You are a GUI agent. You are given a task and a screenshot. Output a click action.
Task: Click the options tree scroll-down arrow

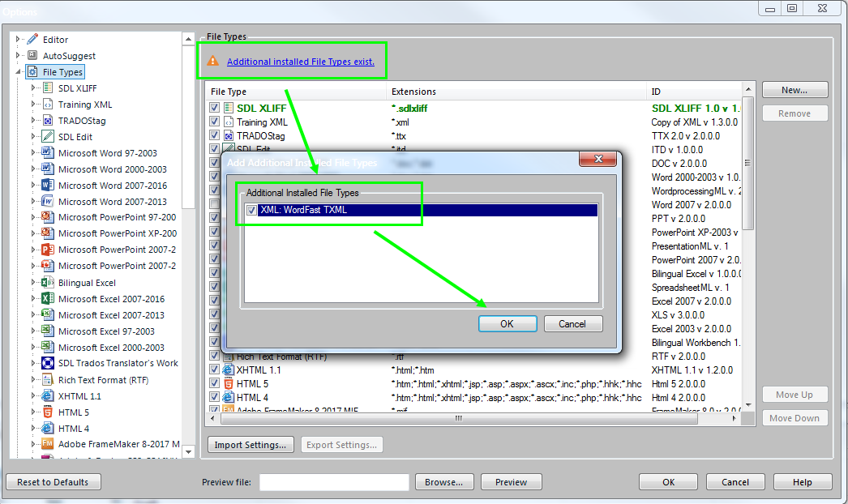(x=188, y=451)
